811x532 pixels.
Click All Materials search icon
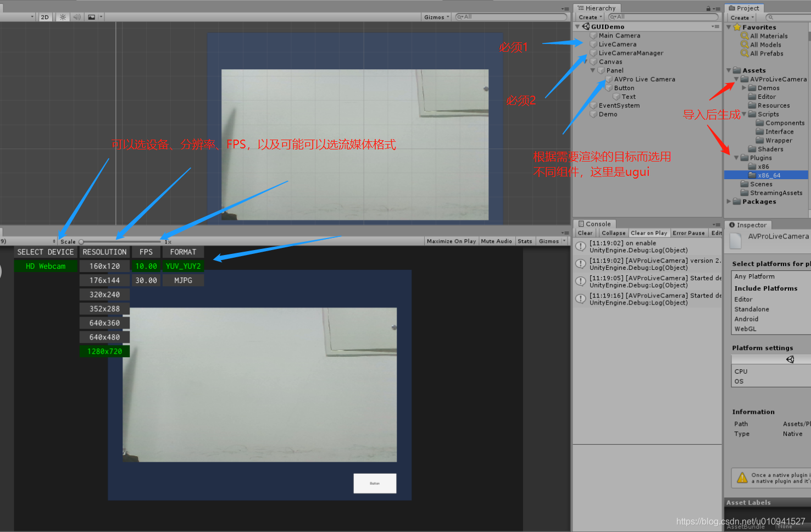tap(745, 36)
